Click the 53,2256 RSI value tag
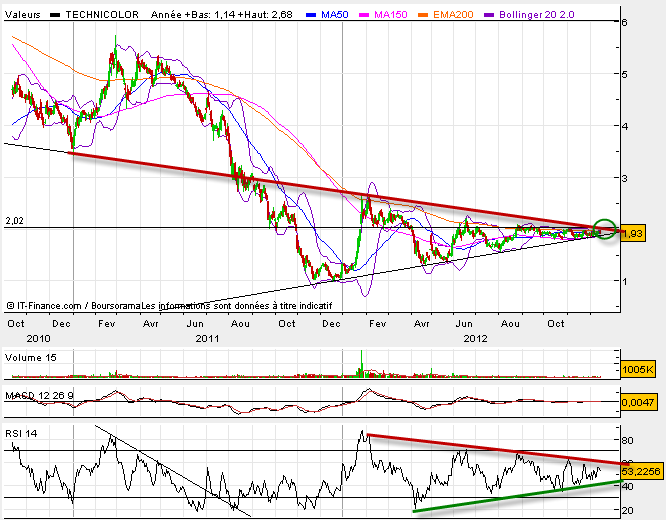The image size is (667, 520). 641,469
